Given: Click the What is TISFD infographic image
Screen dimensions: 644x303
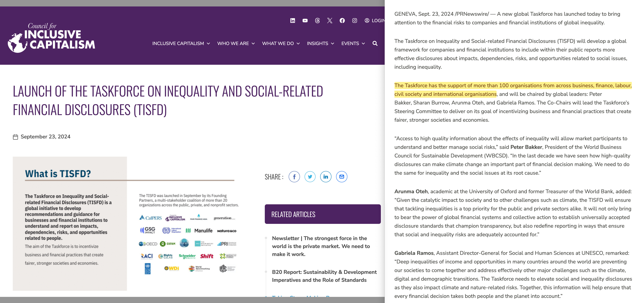Looking at the screenshot, I should 127,223.
